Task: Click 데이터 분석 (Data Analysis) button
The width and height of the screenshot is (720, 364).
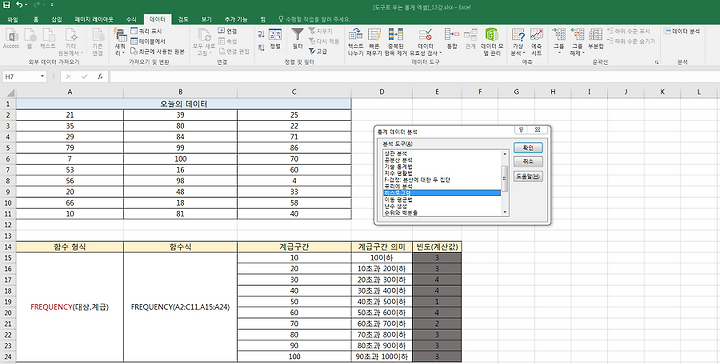Action: [682, 31]
